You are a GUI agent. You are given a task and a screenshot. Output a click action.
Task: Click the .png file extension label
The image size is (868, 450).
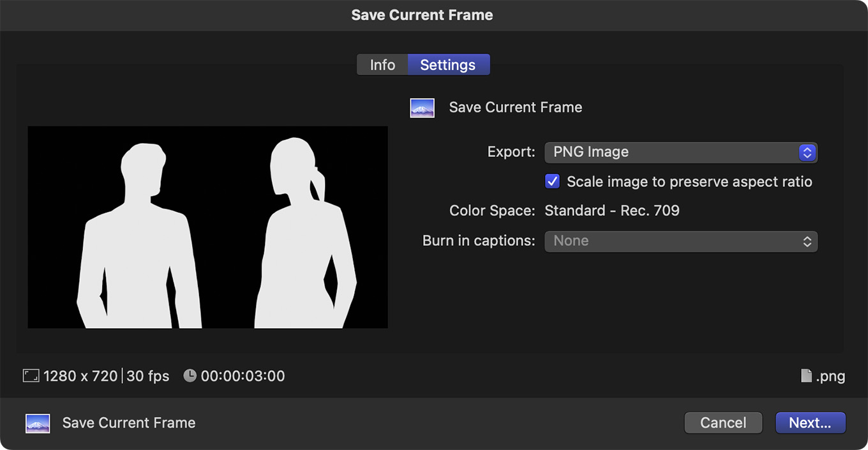830,376
